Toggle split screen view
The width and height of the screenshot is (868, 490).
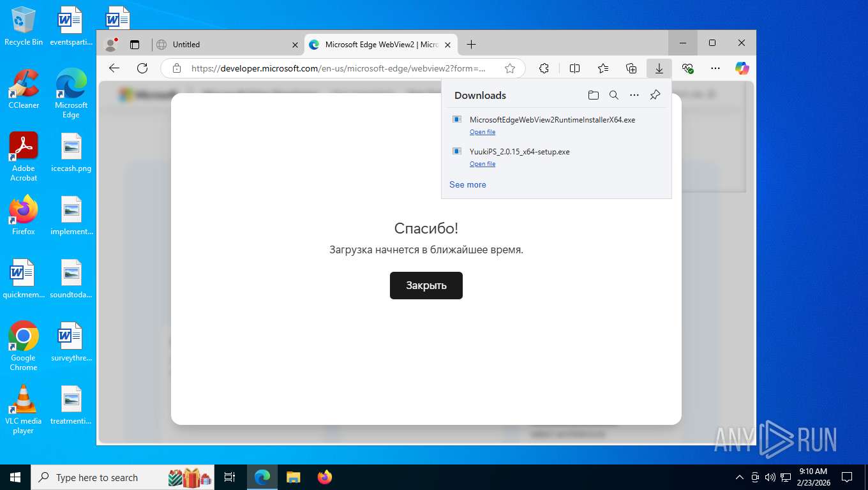tap(574, 68)
